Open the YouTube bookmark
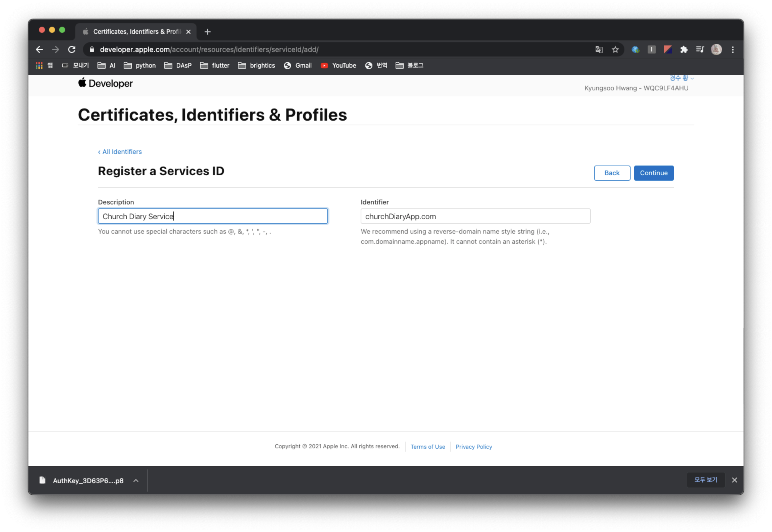The image size is (772, 532). pos(338,66)
